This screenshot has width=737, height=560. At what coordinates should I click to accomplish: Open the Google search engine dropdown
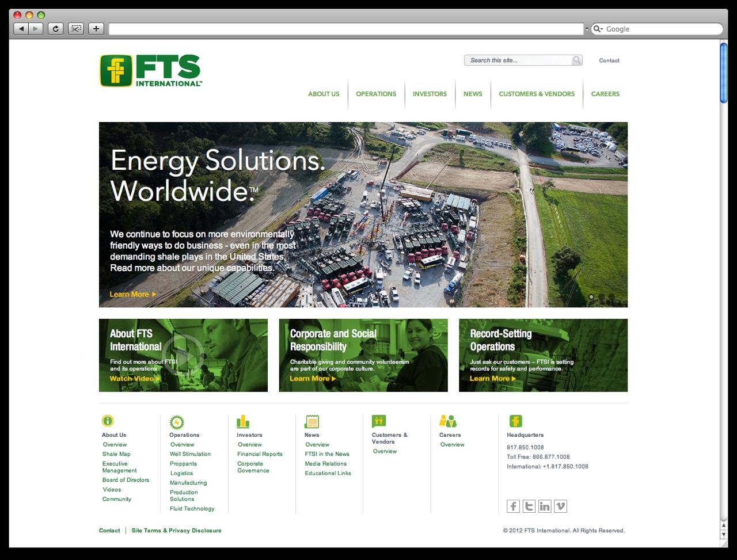click(x=598, y=29)
